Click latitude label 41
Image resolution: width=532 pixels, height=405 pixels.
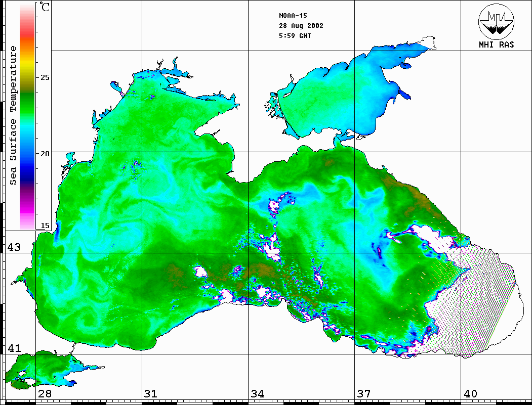coord(14,348)
